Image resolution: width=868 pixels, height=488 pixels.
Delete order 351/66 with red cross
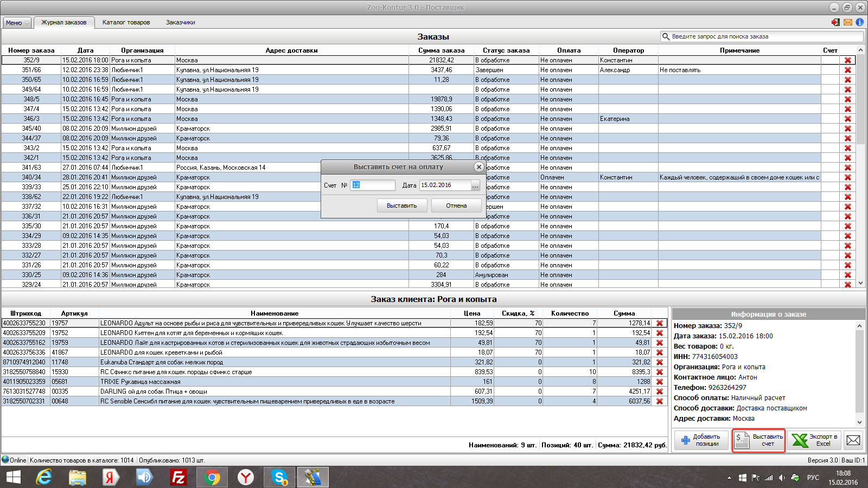[x=848, y=70]
